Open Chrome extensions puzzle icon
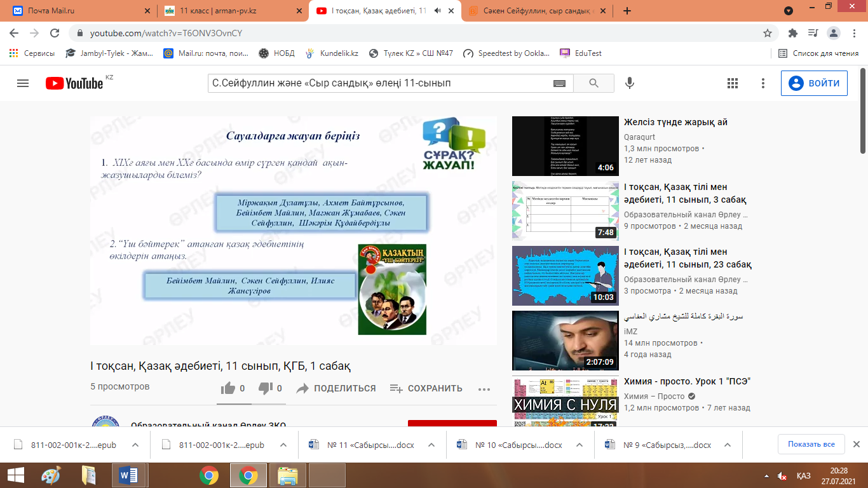This screenshot has width=868, height=488. [x=792, y=33]
